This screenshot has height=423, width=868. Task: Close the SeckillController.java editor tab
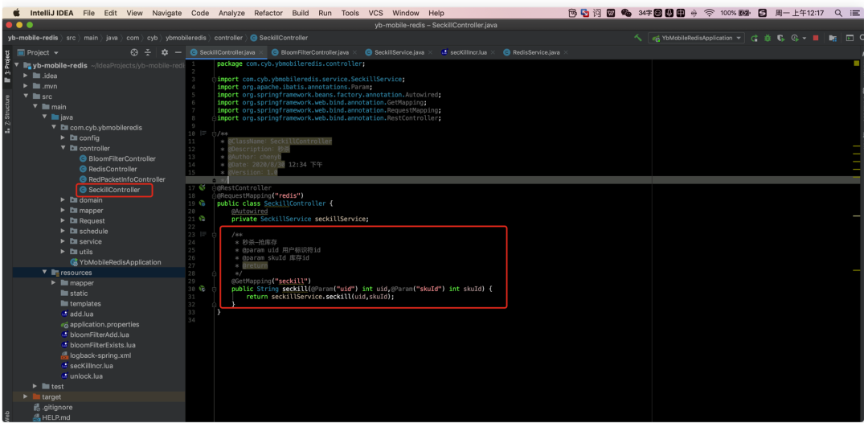point(263,52)
